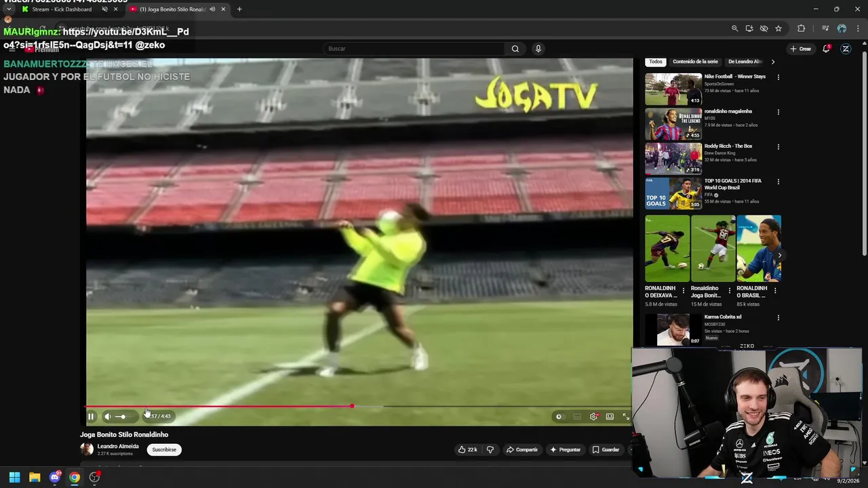Open options for RONALDINHO BRASIL short

[x=775, y=290]
